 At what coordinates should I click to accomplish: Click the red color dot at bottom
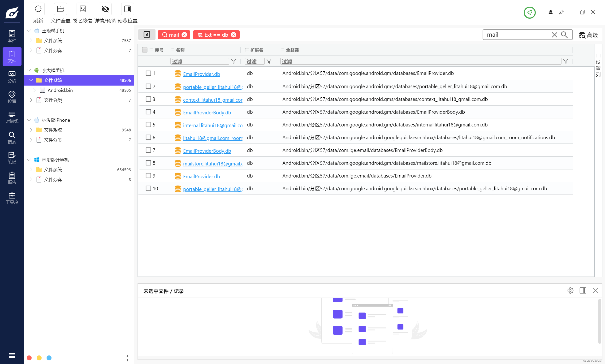[x=29, y=358]
